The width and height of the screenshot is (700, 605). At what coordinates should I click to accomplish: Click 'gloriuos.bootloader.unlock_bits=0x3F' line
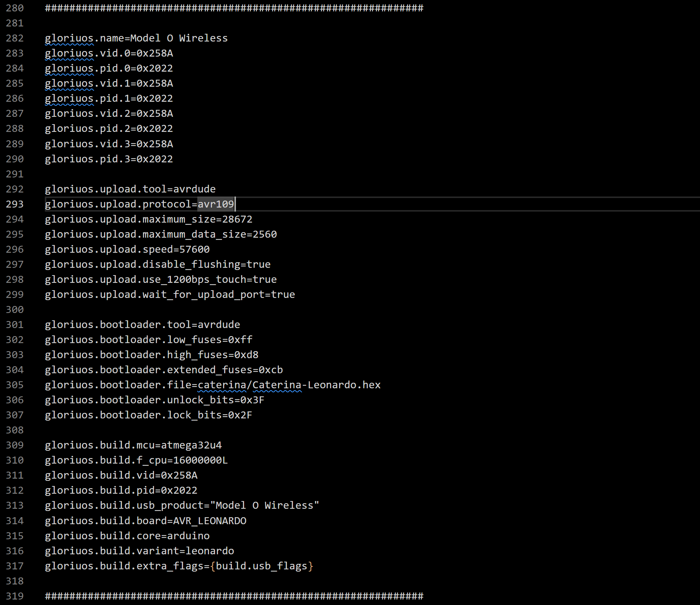[155, 400]
